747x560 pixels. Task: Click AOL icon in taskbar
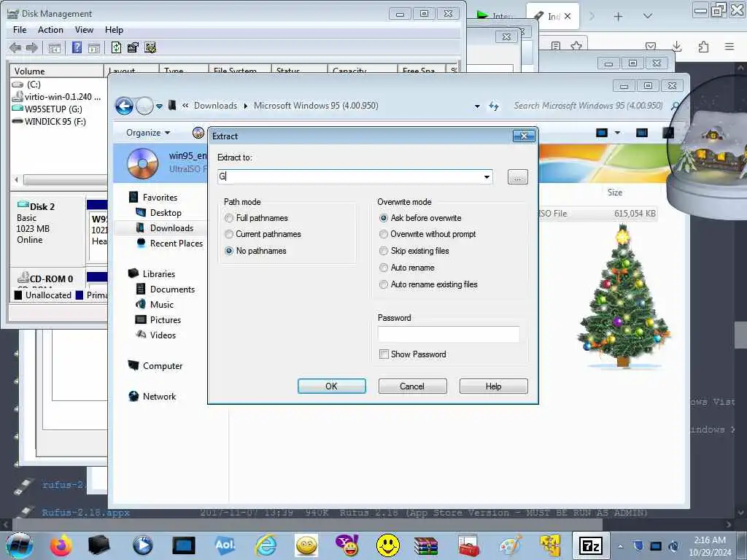[x=225, y=545]
